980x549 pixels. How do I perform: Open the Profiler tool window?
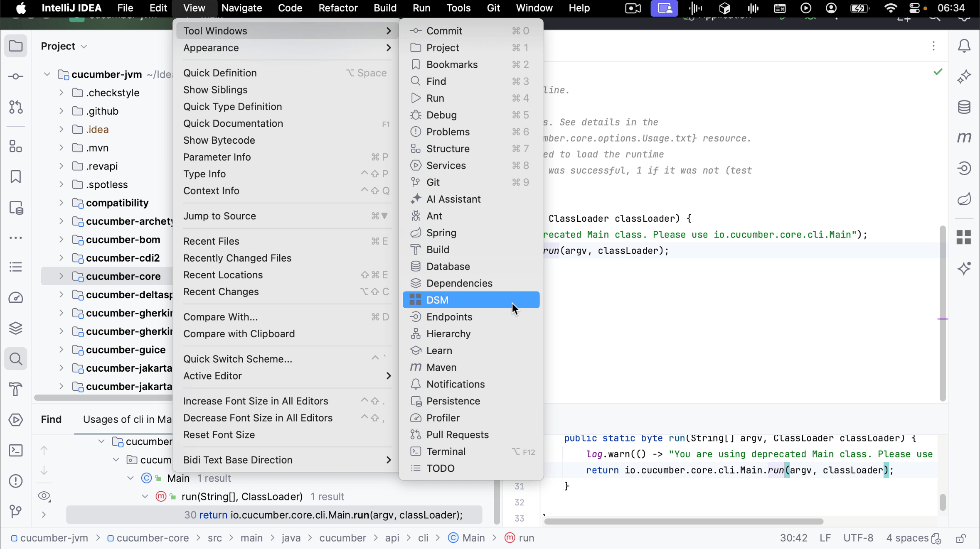click(x=443, y=418)
